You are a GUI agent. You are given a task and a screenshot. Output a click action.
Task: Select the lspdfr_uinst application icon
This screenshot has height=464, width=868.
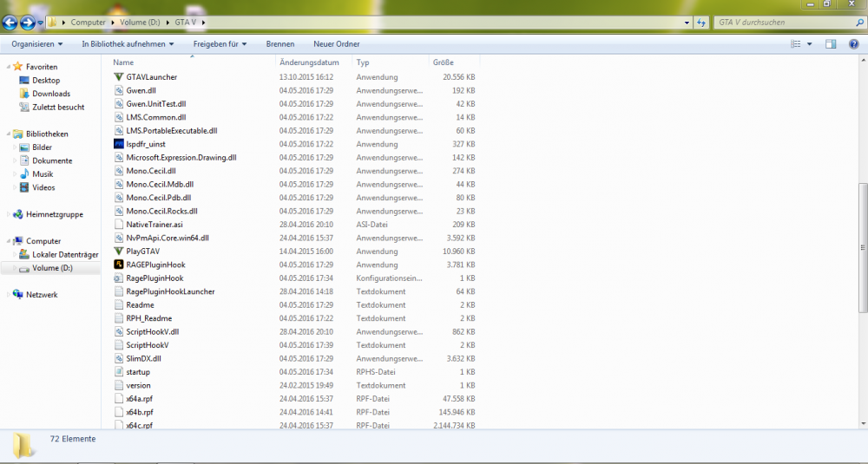(118, 144)
